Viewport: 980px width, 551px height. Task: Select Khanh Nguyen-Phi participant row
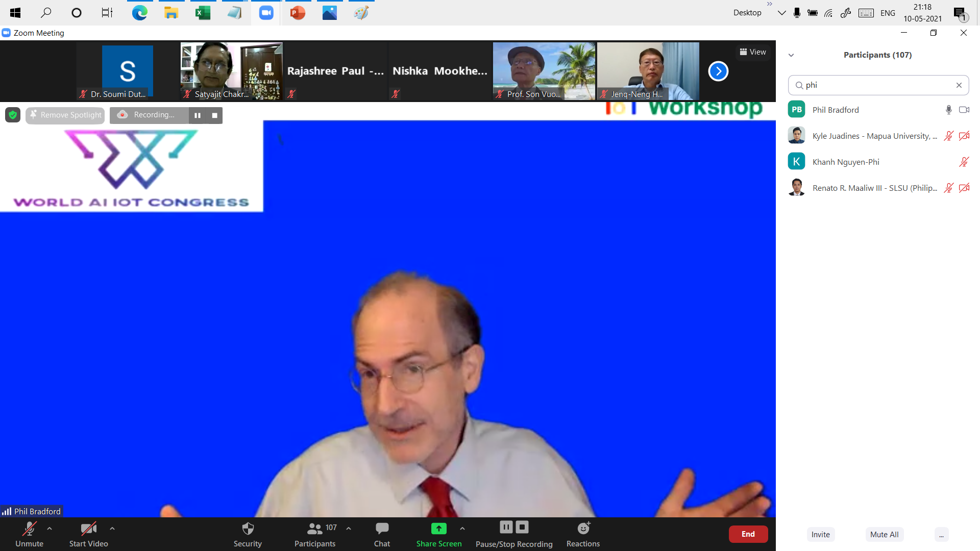pos(878,162)
